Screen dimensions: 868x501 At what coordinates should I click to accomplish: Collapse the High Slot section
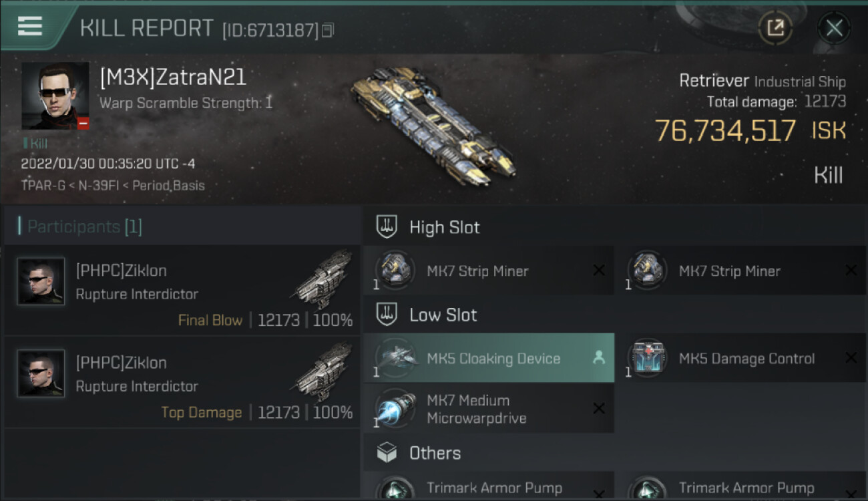(x=444, y=227)
